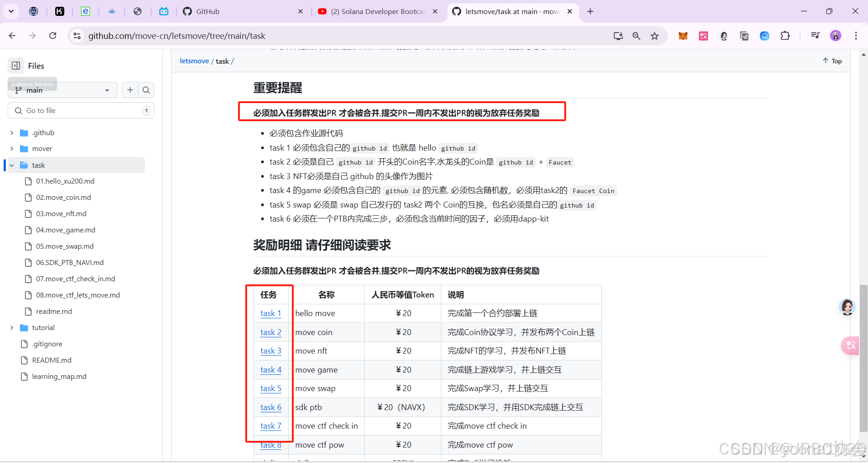The height and width of the screenshot is (463, 868).
Task: Click the task 5 link in the rewards table
Action: (x=270, y=388)
